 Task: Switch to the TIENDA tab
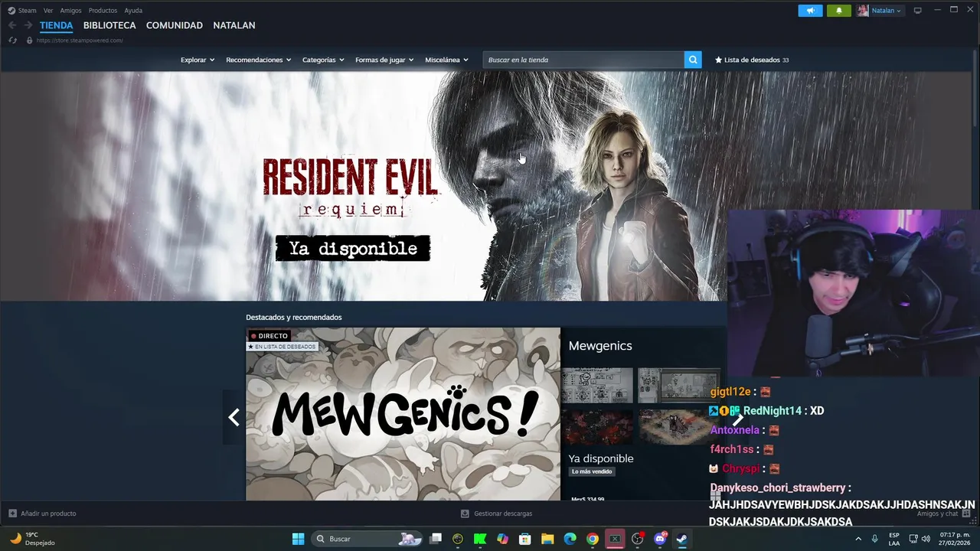pos(56,25)
